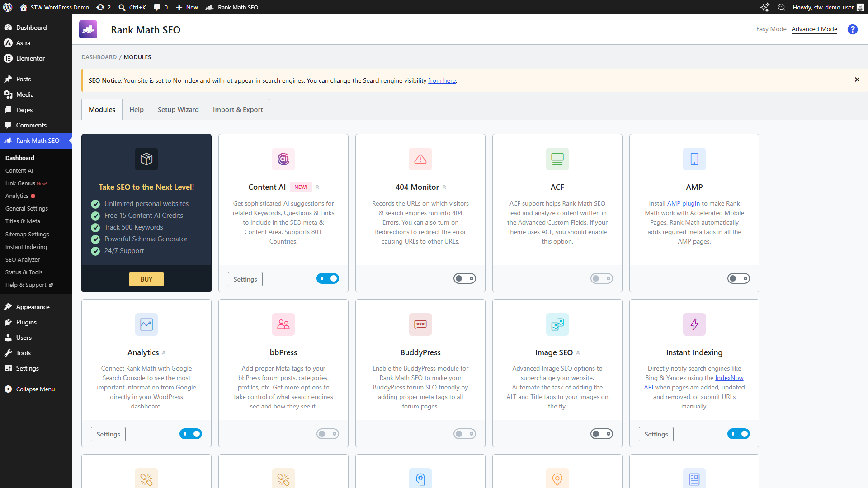Open the Howdy, stw_demo_user account menu

(828, 7)
